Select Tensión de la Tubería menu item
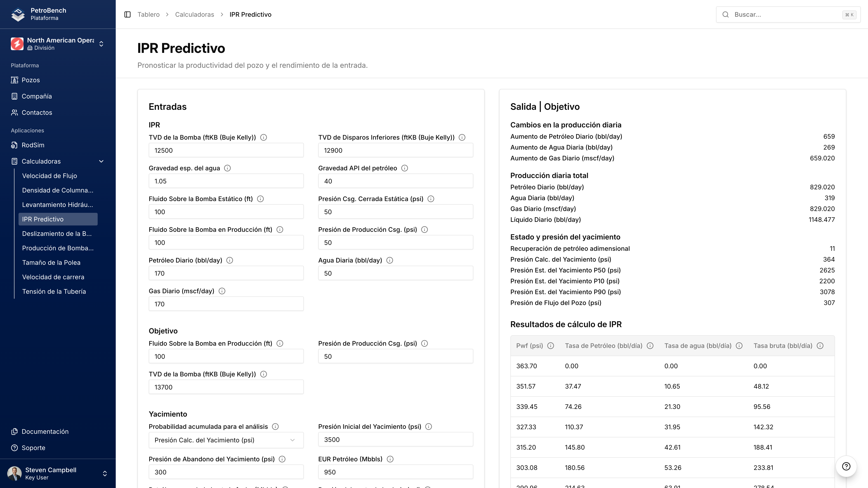868x488 pixels. pyautogui.click(x=54, y=292)
